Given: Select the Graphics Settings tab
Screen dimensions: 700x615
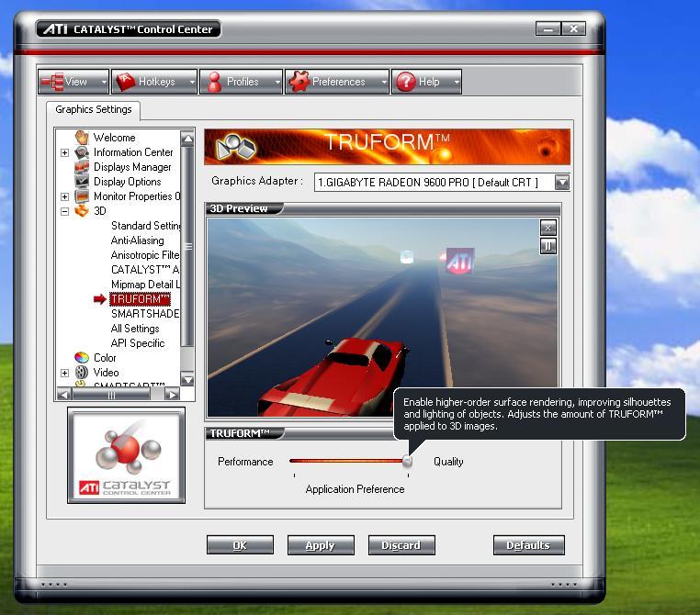Looking at the screenshot, I should coord(94,110).
